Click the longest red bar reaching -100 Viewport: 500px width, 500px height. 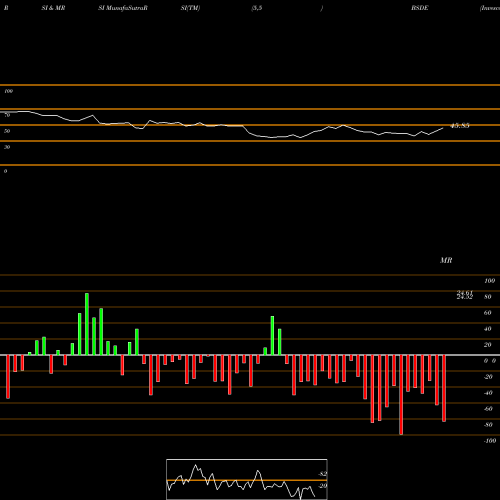401,395
